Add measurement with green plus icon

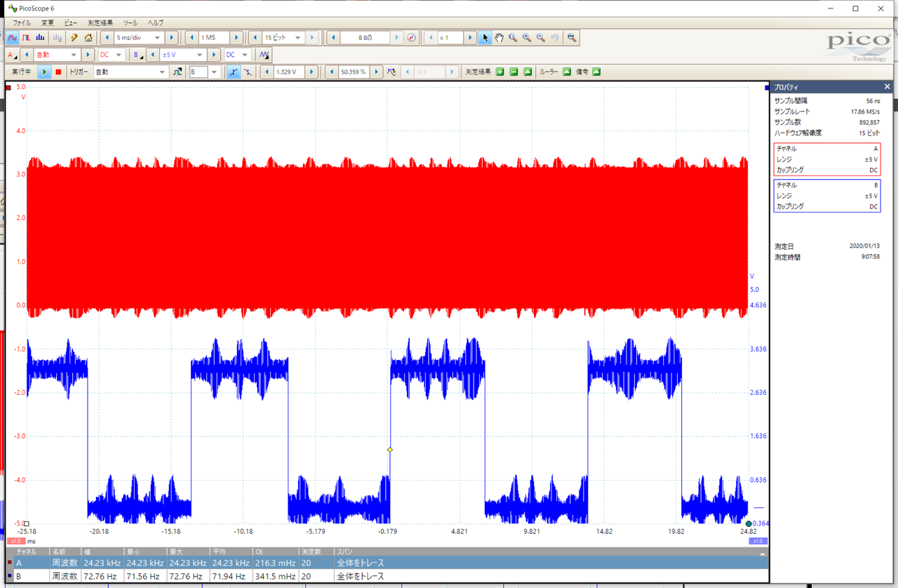point(500,72)
